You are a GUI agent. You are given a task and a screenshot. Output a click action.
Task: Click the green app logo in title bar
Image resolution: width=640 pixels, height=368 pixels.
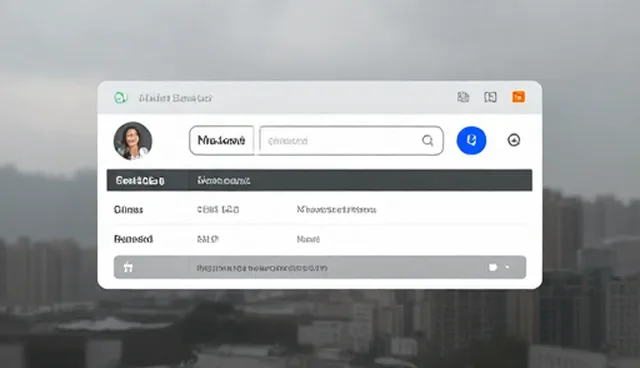(x=120, y=98)
